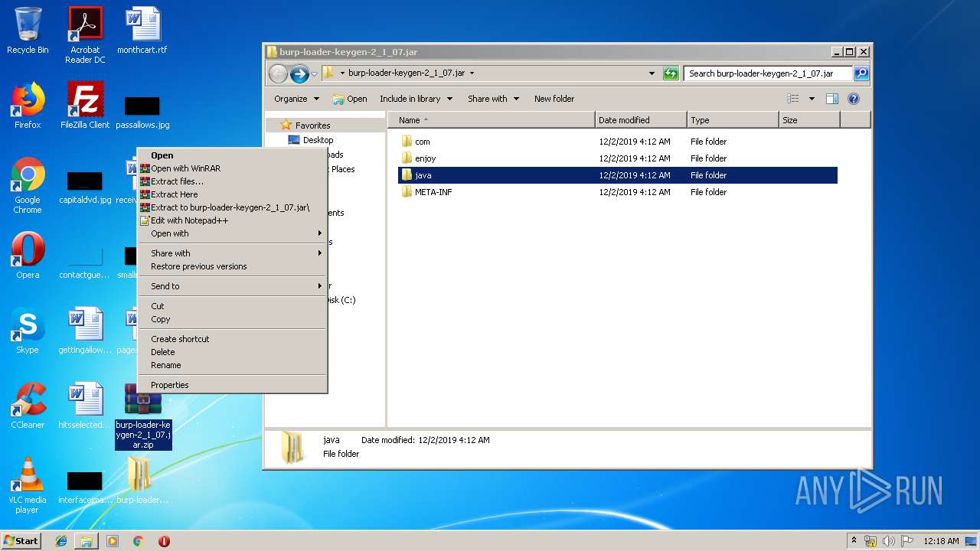Select the com folder row

(x=618, y=142)
